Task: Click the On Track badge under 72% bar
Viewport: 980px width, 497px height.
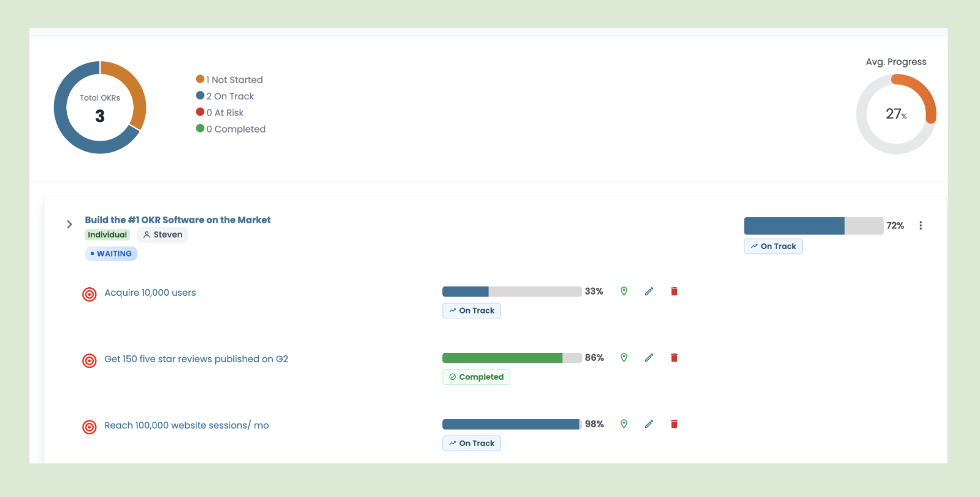Action: pyautogui.click(x=773, y=246)
